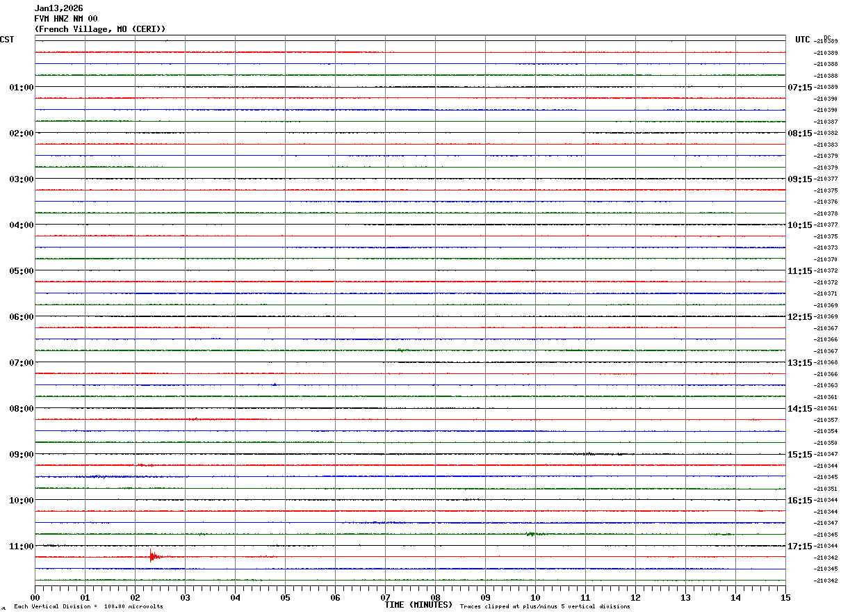
Task: Click minute 15 on the time axis
Action: [x=785, y=597]
